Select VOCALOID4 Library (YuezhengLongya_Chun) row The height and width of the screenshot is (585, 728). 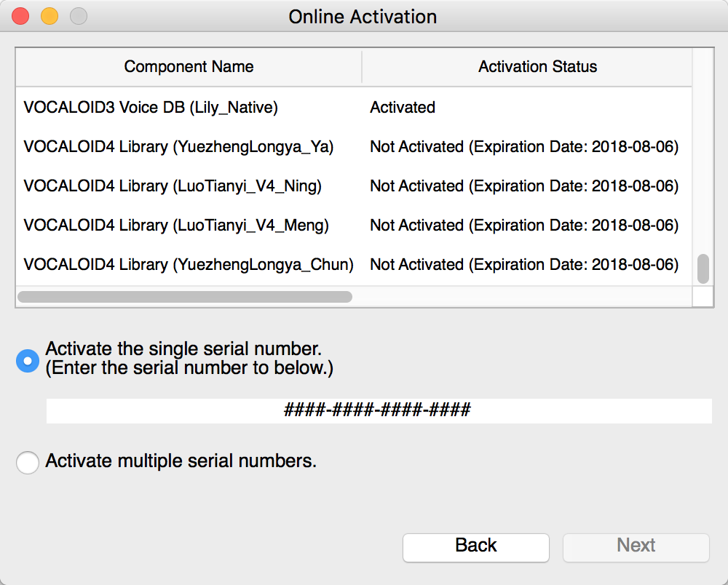(354, 264)
